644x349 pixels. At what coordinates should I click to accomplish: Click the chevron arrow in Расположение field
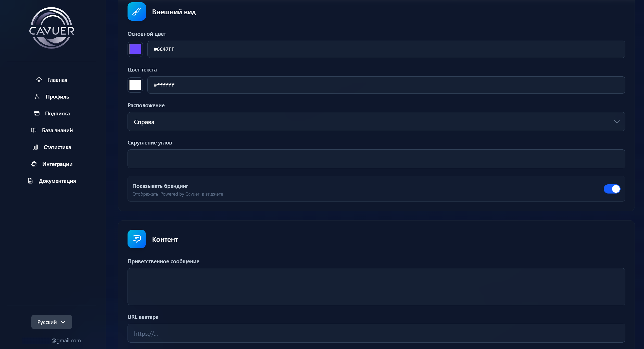pos(617,122)
